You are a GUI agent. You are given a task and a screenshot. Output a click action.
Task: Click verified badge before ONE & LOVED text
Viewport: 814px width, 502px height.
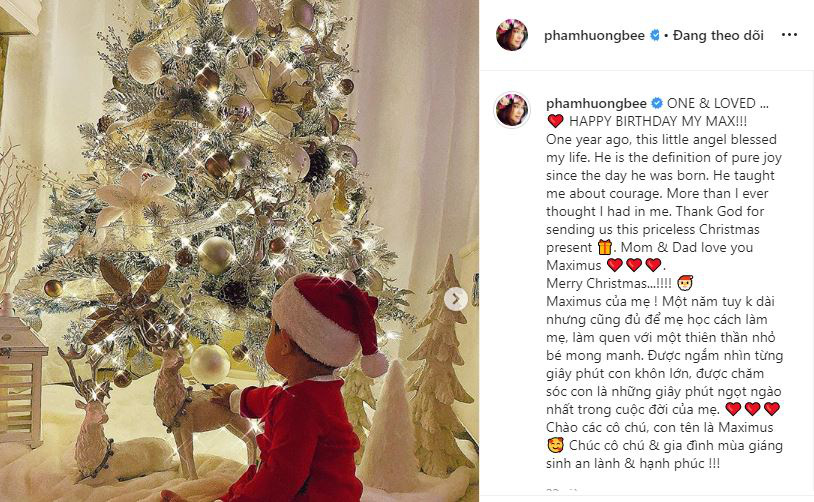(657, 103)
